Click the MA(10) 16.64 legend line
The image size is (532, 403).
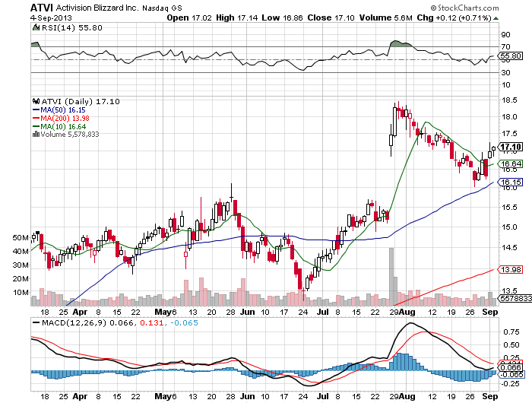click(x=59, y=127)
